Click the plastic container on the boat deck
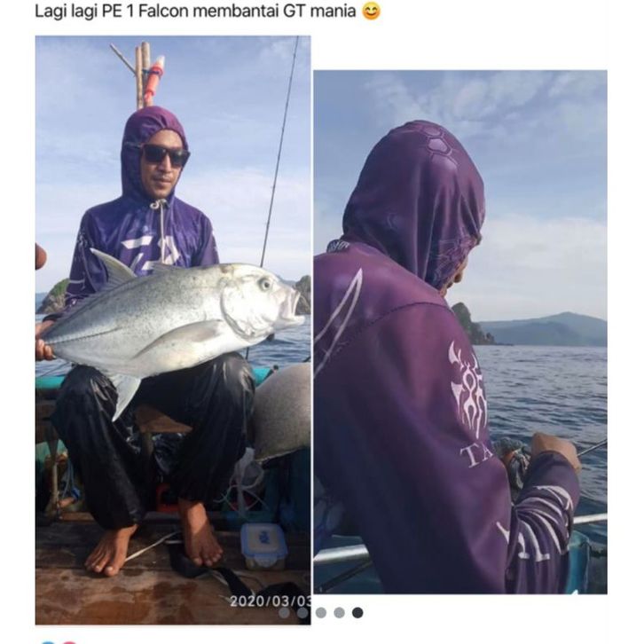 tap(264, 546)
